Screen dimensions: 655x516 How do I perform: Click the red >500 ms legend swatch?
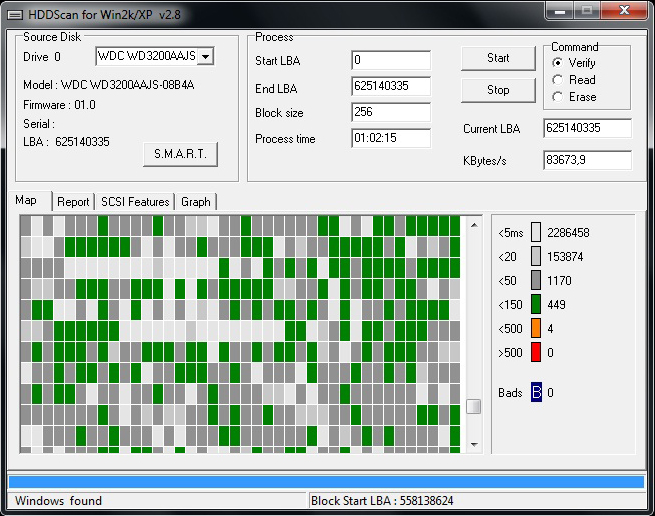536,352
